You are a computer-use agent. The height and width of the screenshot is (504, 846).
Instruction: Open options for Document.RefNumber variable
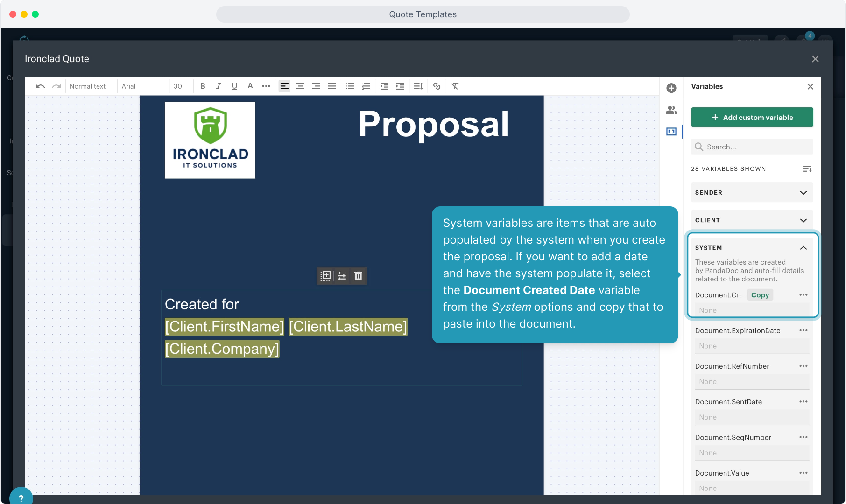(804, 366)
